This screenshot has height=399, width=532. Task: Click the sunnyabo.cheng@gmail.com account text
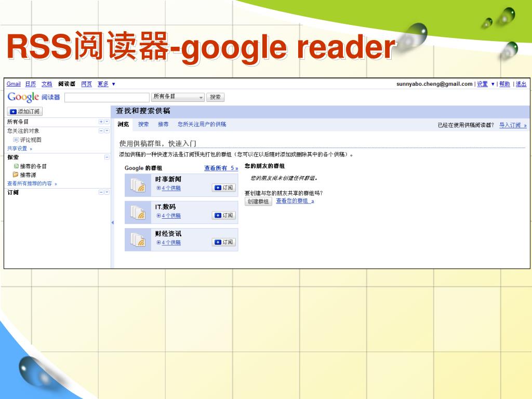coord(434,84)
